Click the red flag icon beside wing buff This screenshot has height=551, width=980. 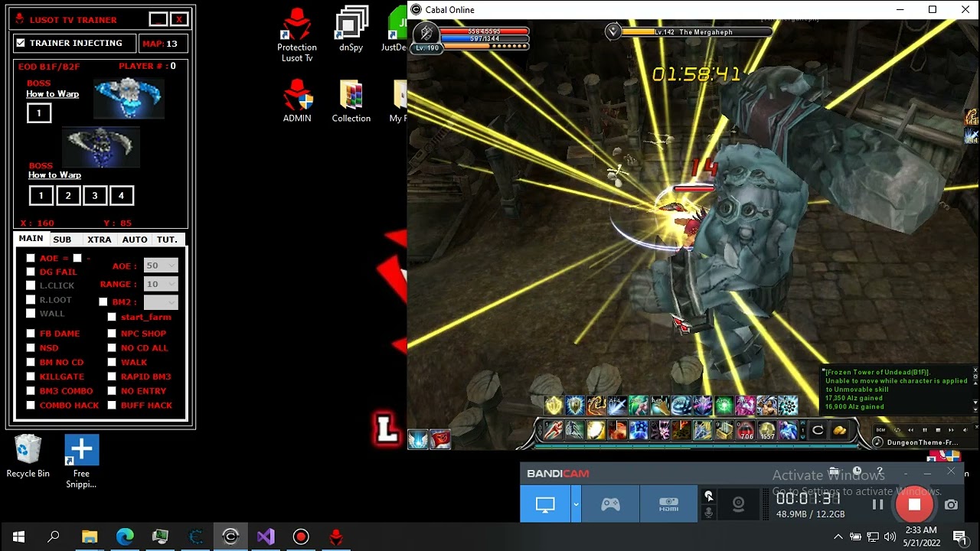click(x=440, y=439)
